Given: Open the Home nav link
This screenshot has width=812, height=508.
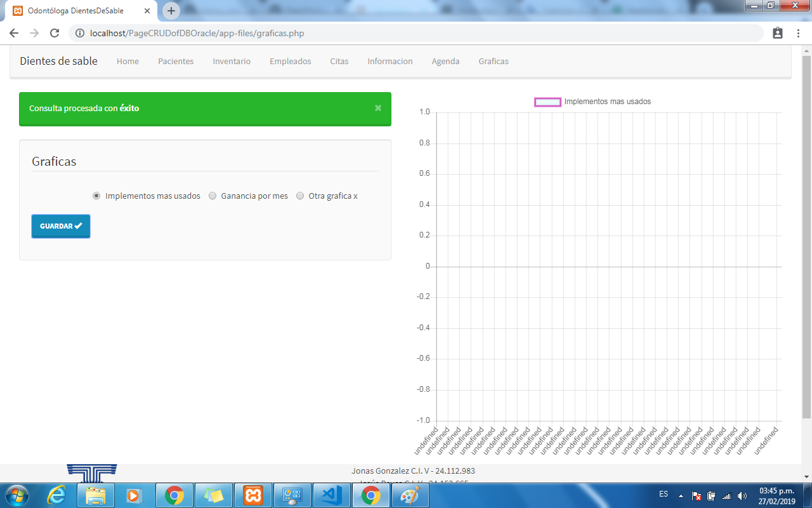Looking at the screenshot, I should coord(128,62).
